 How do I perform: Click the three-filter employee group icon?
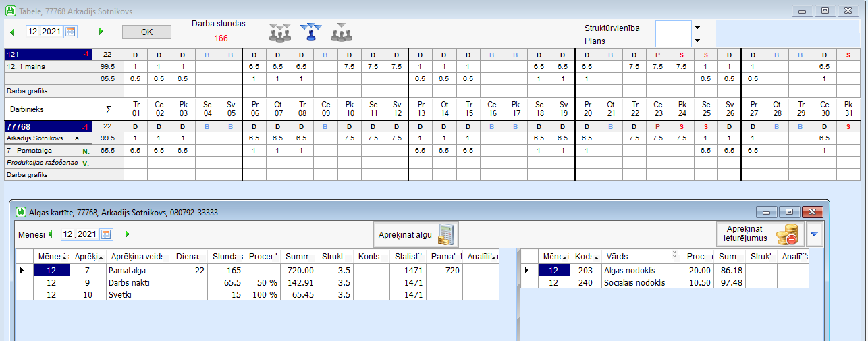tap(279, 31)
